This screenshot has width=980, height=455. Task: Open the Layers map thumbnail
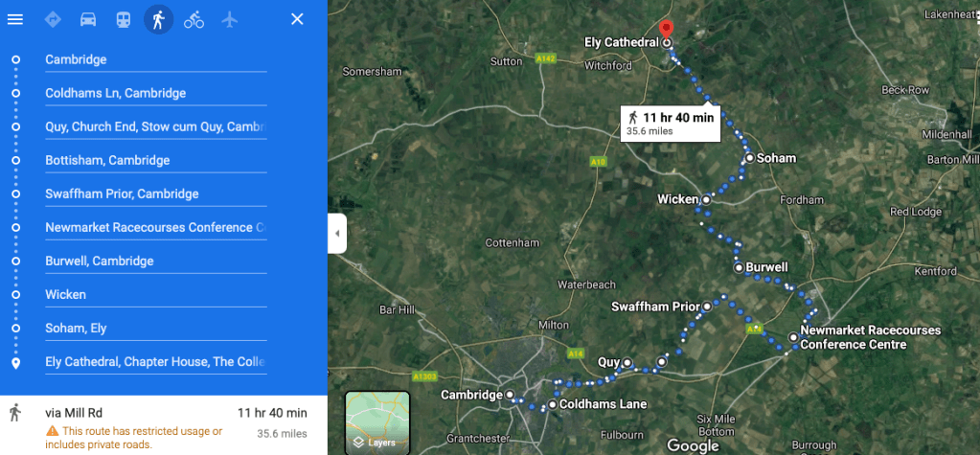[x=377, y=422]
